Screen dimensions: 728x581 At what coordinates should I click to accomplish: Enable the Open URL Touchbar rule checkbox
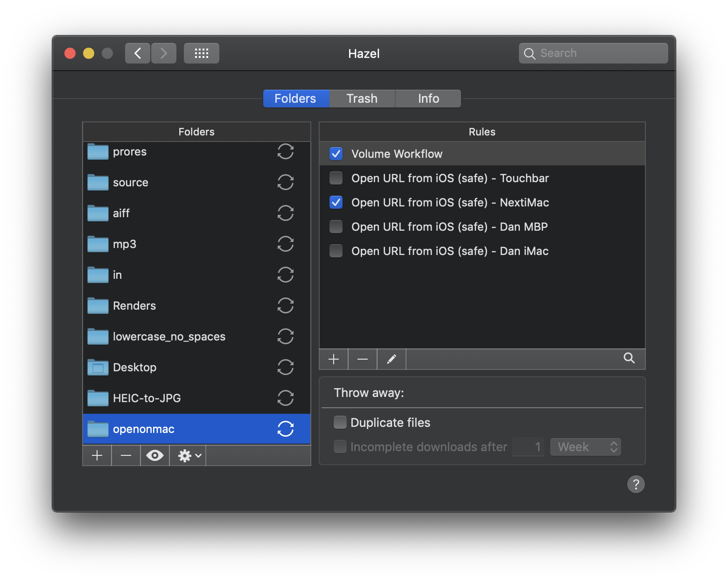336,178
